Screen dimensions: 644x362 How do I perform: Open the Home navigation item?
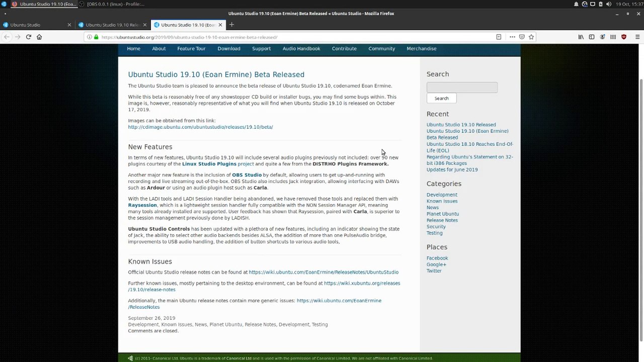coord(134,49)
